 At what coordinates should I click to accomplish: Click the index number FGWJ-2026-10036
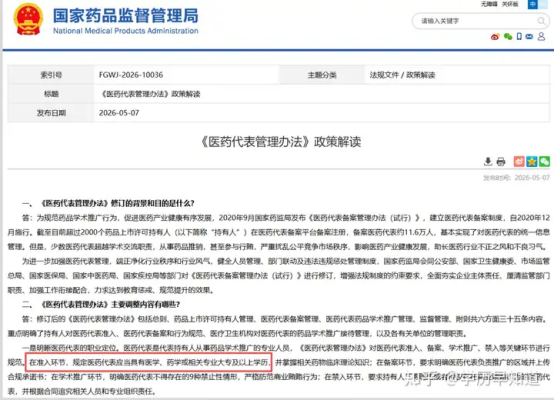pos(131,75)
